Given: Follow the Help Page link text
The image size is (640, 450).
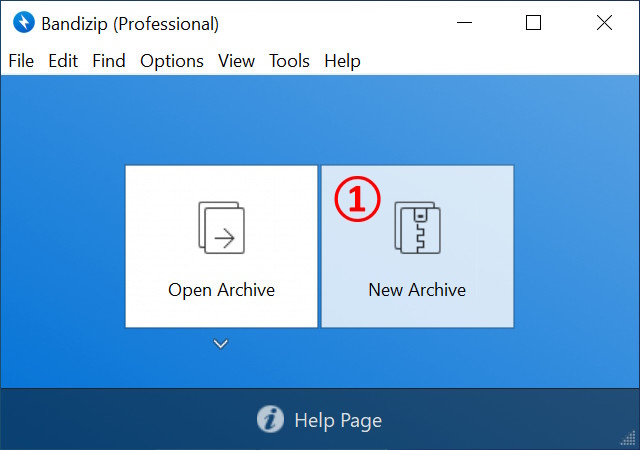Looking at the screenshot, I should 337,420.
